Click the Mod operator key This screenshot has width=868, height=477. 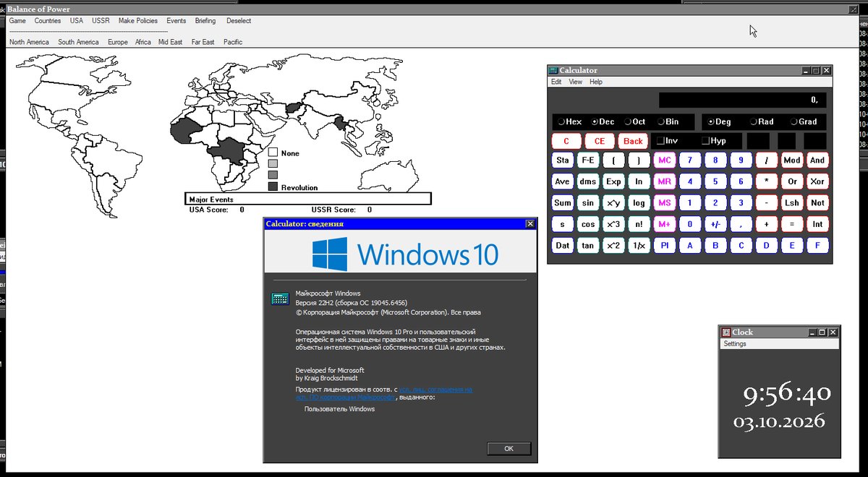(x=792, y=160)
